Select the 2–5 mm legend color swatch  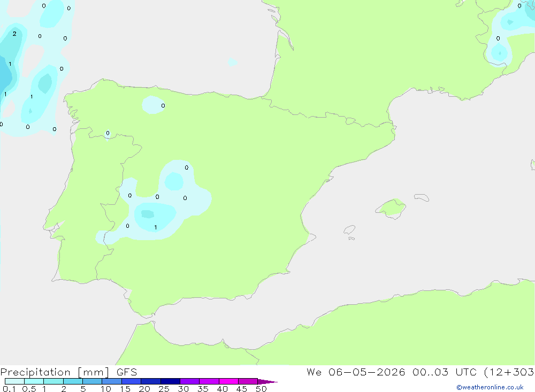(x=73, y=381)
